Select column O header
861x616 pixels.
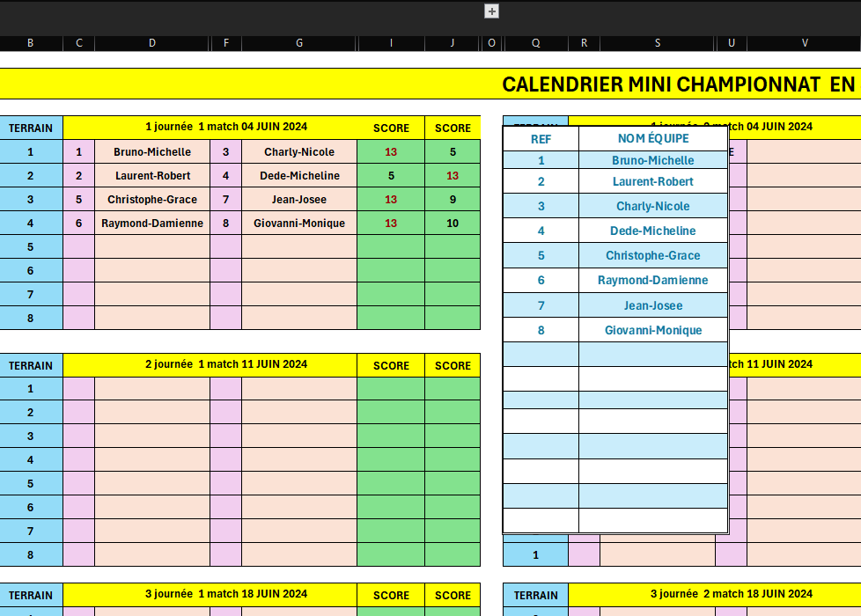click(x=491, y=43)
